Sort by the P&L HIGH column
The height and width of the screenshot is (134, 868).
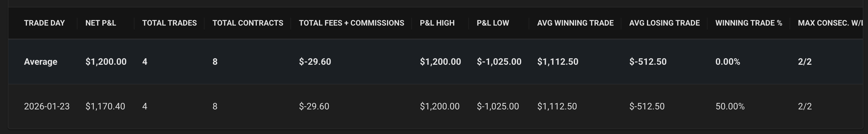click(x=437, y=23)
